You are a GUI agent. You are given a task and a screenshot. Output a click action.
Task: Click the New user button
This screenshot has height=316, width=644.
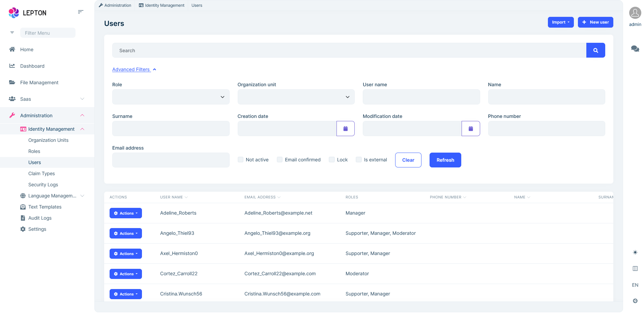[595, 22]
